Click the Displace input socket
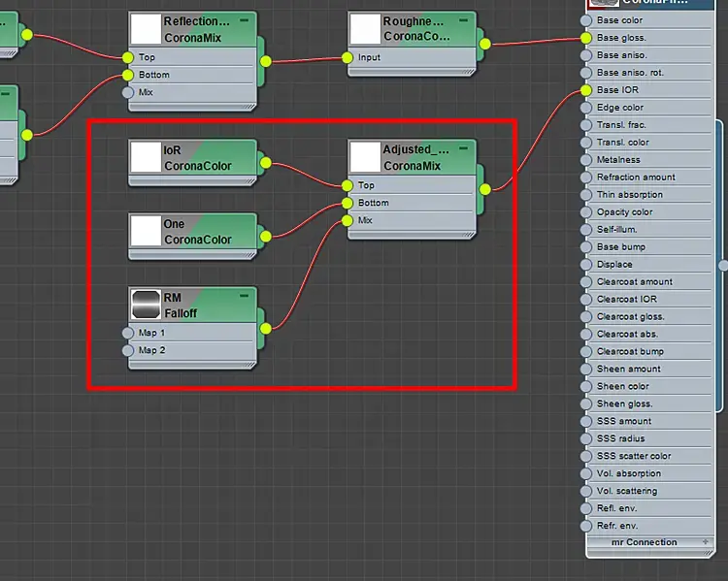This screenshot has height=581, width=728. pos(586,265)
